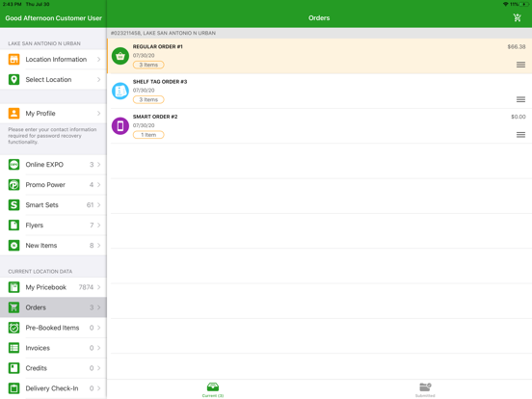
Task: Click the Wi-Fi icon in status bar
Action: pos(506,4)
